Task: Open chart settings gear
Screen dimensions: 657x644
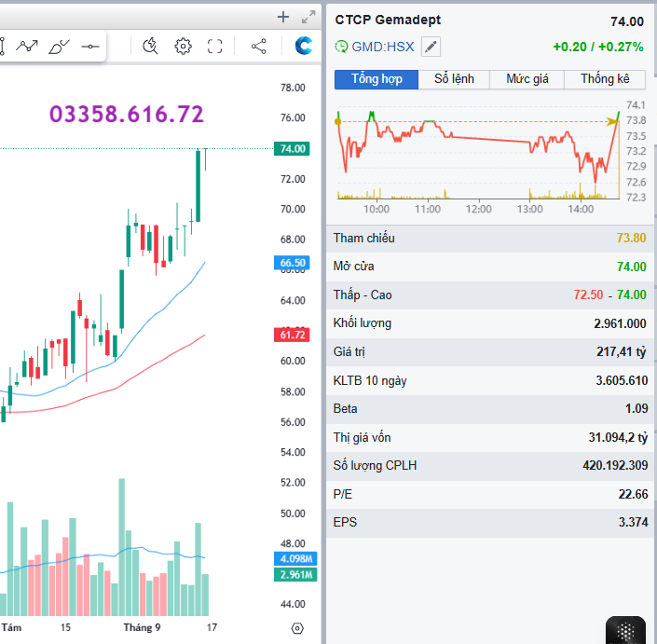Action: click(183, 46)
